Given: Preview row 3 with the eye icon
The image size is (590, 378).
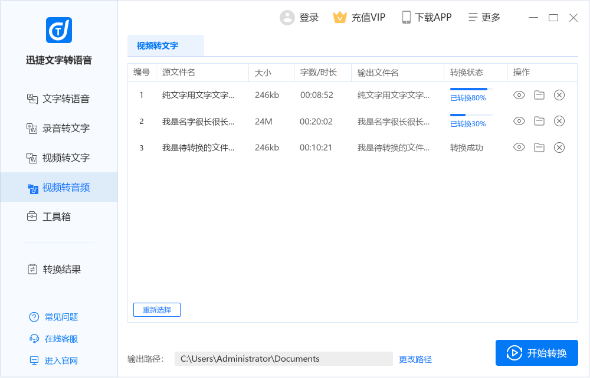Looking at the screenshot, I should 519,147.
